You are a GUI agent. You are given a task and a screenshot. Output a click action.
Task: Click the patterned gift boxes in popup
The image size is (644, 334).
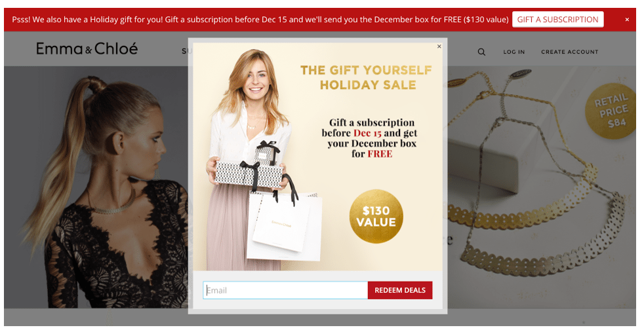click(x=249, y=167)
